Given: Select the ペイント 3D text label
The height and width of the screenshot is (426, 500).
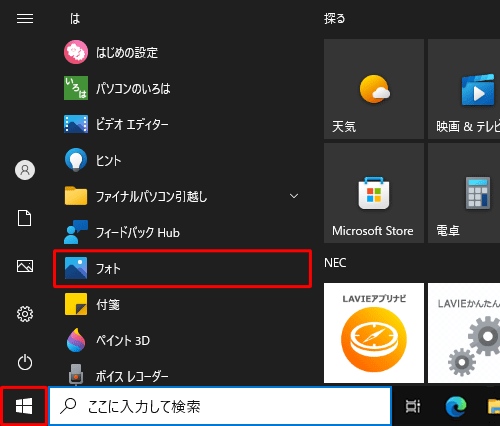Looking at the screenshot, I should [123, 340].
